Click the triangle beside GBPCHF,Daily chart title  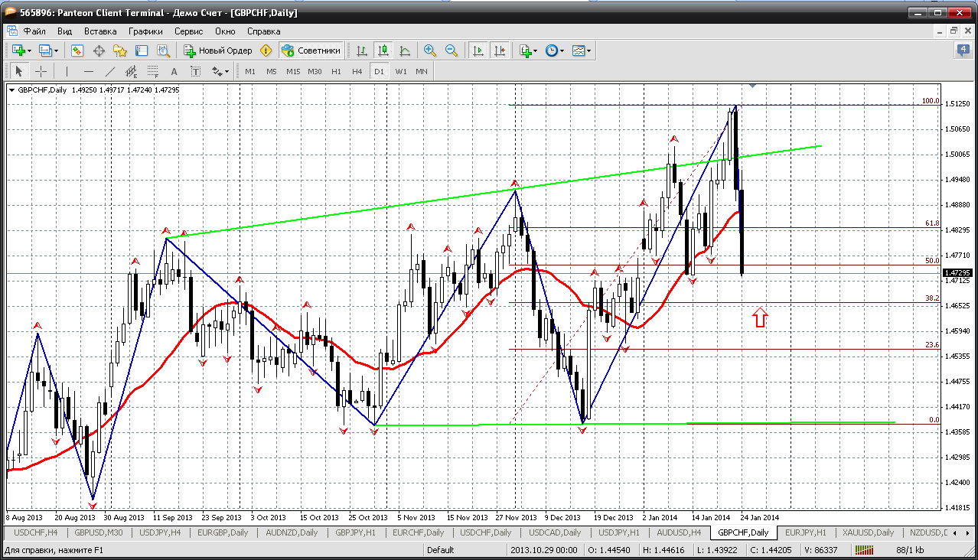pyautogui.click(x=12, y=90)
